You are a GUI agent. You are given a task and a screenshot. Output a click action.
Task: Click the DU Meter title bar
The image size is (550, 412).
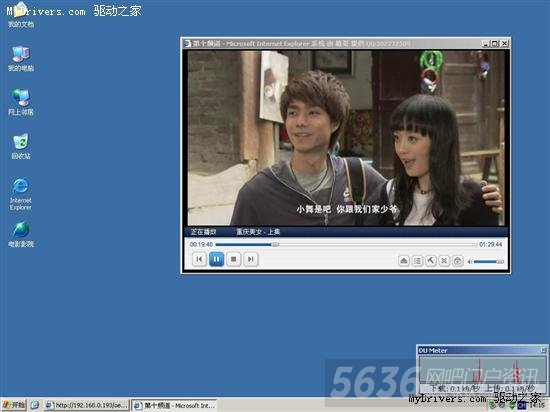pyautogui.click(x=479, y=350)
